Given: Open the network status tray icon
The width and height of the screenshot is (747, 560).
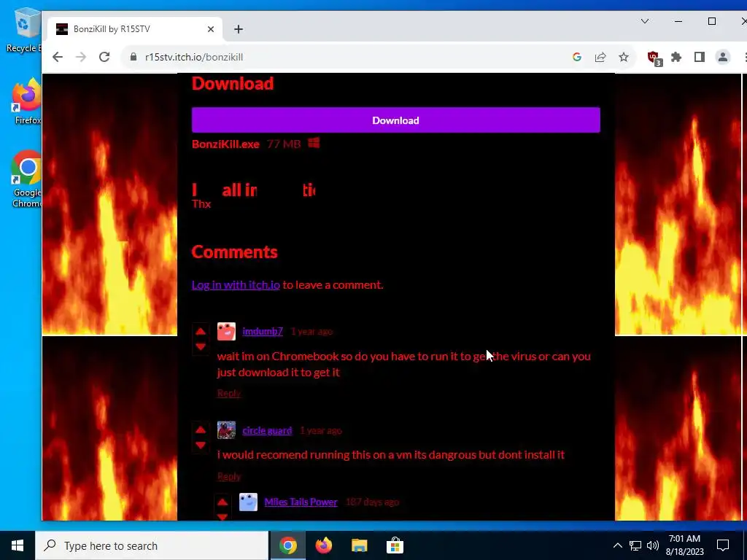Looking at the screenshot, I should click(635, 545).
